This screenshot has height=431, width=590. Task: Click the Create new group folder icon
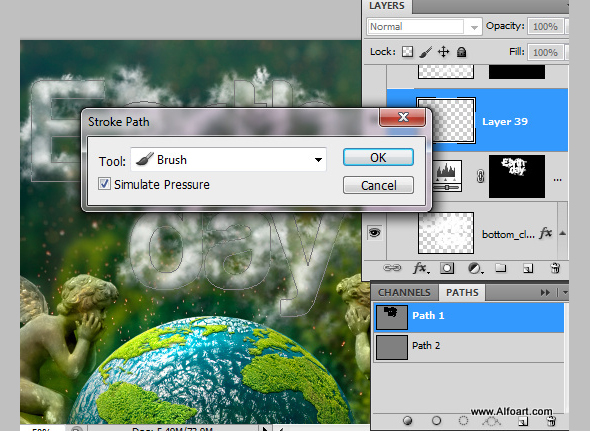[500, 268]
